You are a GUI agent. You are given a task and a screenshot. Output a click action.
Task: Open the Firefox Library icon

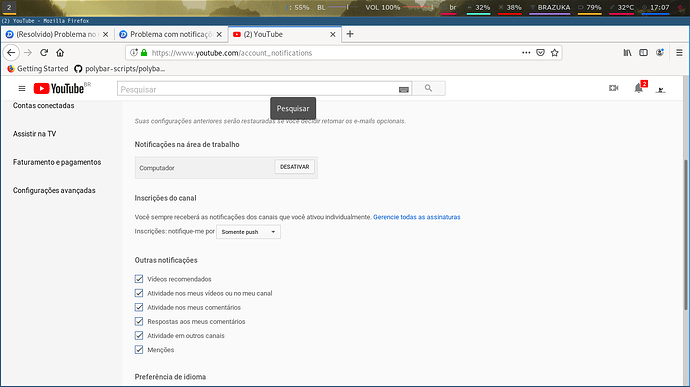tap(628, 53)
